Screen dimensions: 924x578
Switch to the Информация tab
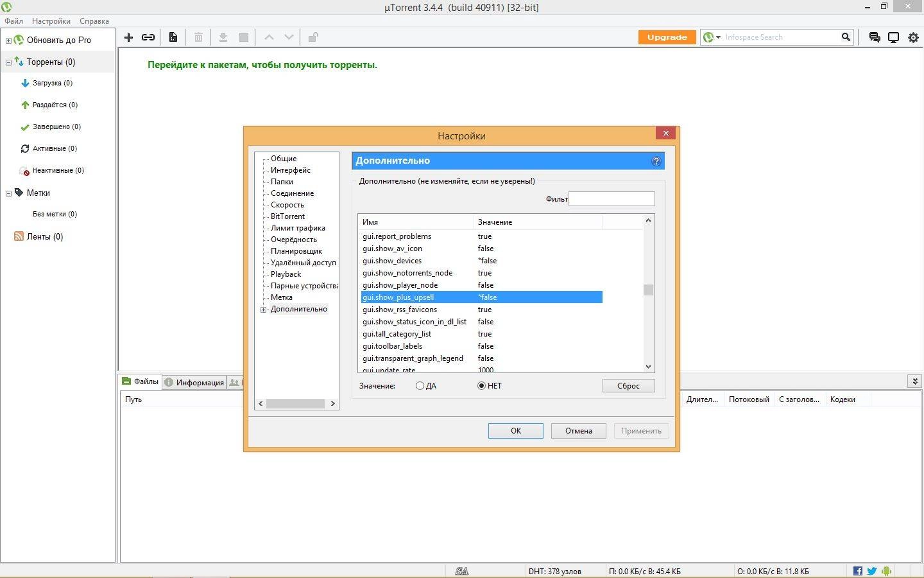[x=194, y=381]
